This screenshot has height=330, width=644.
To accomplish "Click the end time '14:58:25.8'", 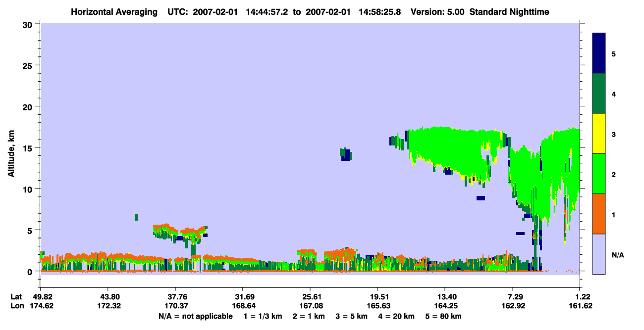I will (378, 12).
